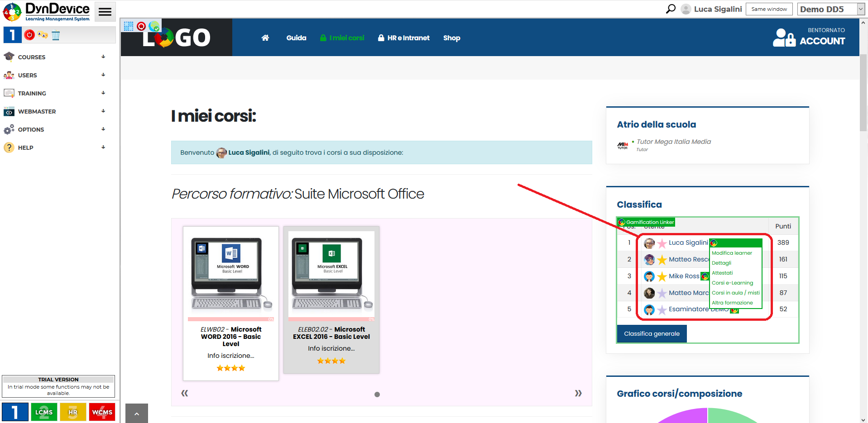Click the globe with checkmark icon
868x423 pixels.
tap(154, 26)
